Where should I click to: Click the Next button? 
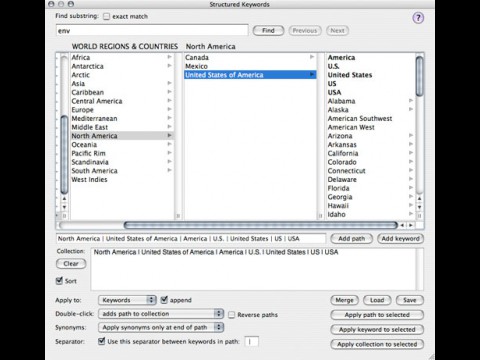pyautogui.click(x=337, y=31)
